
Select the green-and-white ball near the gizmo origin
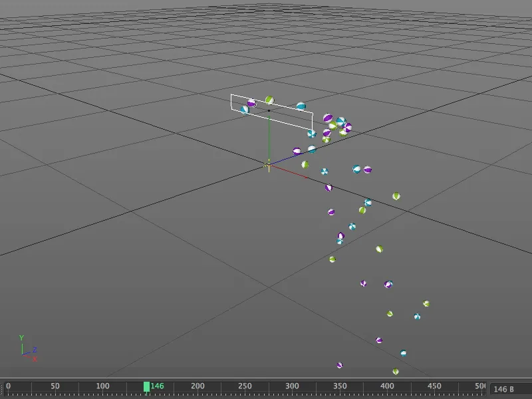(x=305, y=164)
